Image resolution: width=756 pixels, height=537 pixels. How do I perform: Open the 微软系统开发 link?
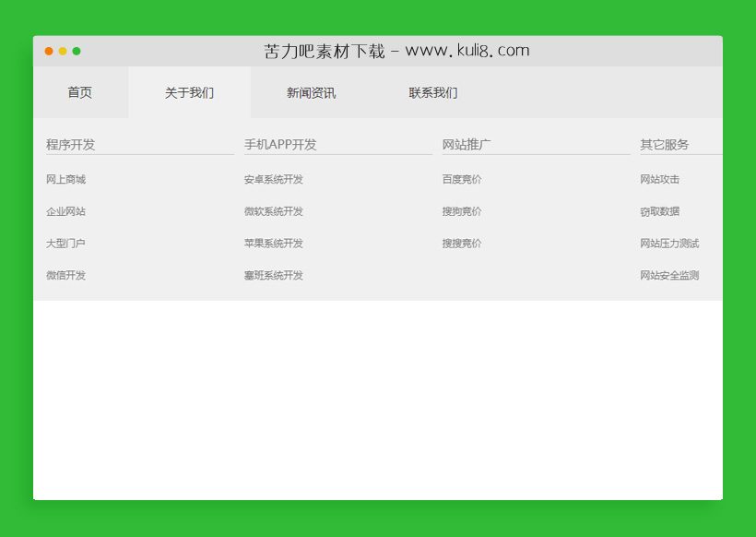click(x=273, y=211)
